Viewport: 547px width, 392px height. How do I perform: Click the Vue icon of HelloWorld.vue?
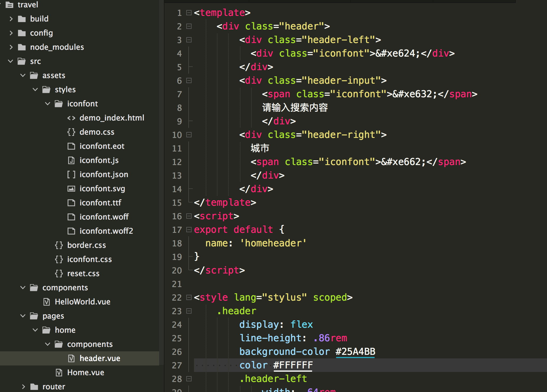coord(47,302)
